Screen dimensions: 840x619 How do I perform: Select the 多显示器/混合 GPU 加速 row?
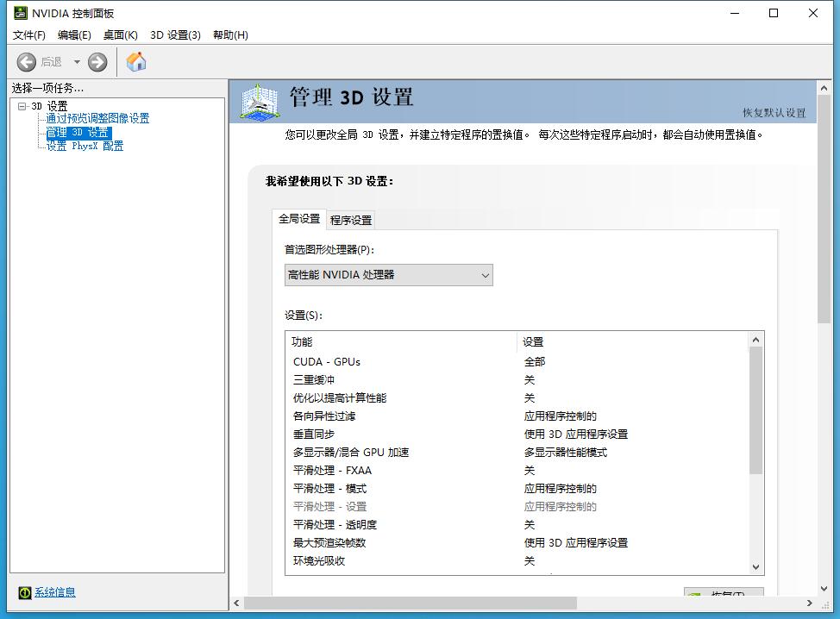[517, 453]
